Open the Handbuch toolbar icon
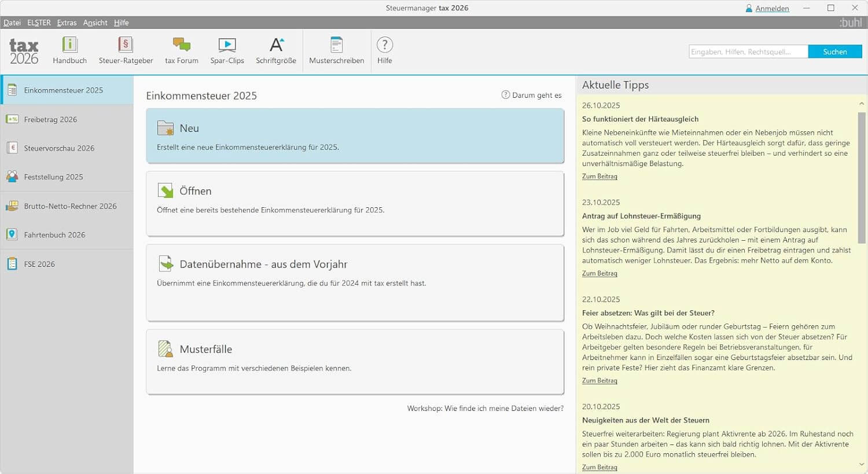Viewport: 868px width, 474px height. (69, 50)
